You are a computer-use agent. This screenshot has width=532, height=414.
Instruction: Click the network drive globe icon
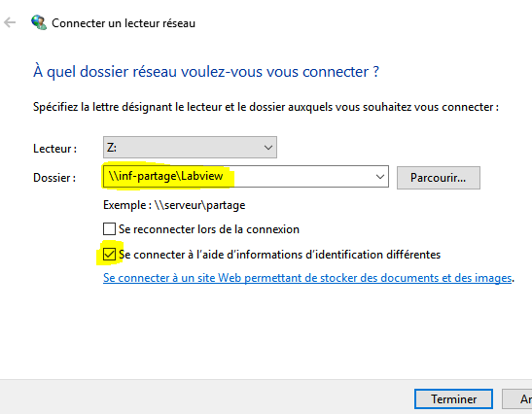point(39,22)
